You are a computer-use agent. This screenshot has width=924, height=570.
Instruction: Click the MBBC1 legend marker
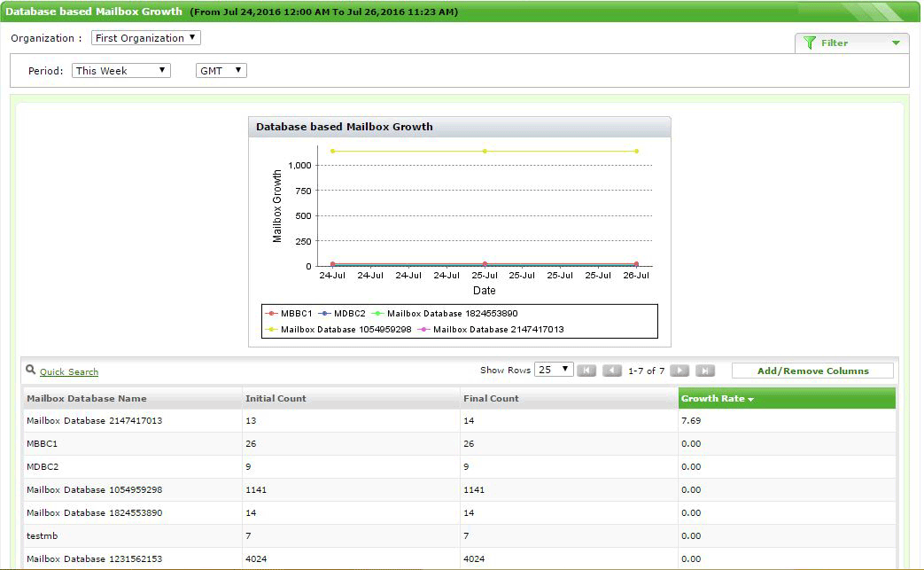tap(272, 314)
